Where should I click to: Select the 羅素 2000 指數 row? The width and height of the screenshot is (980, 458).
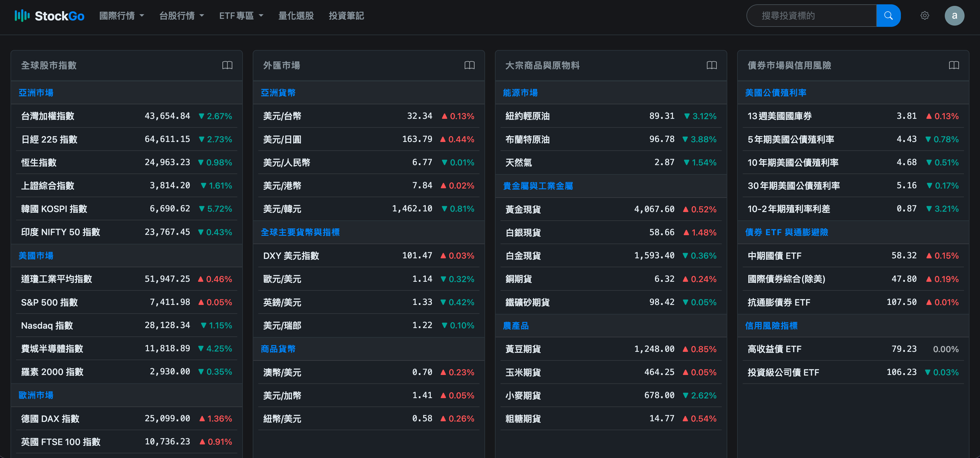(x=127, y=372)
